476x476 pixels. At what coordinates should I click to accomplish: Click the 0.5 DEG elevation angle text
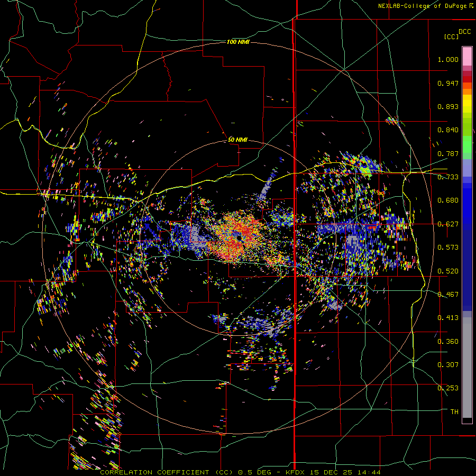pos(254,472)
